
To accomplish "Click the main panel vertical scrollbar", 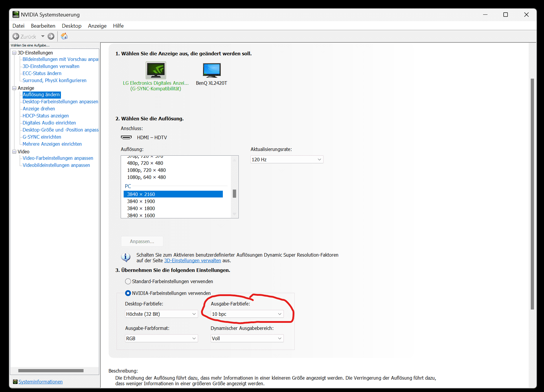I will [x=532, y=194].
